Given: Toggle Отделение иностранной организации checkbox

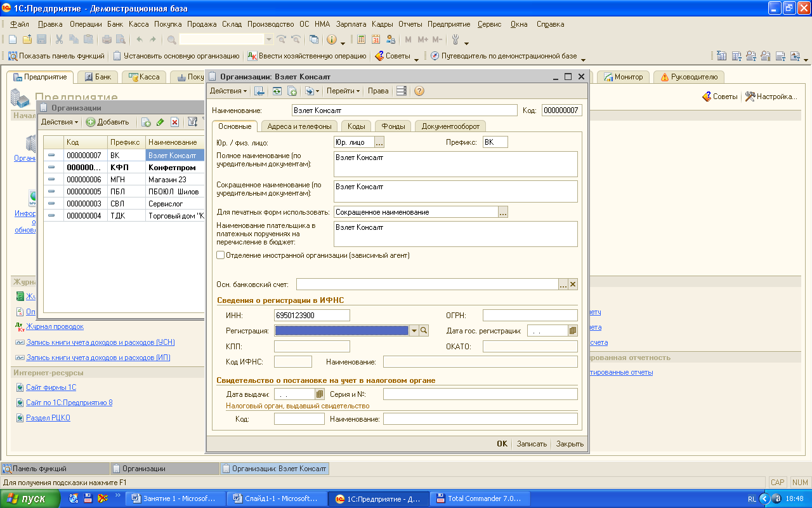Looking at the screenshot, I should pyautogui.click(x=221, y=255).
